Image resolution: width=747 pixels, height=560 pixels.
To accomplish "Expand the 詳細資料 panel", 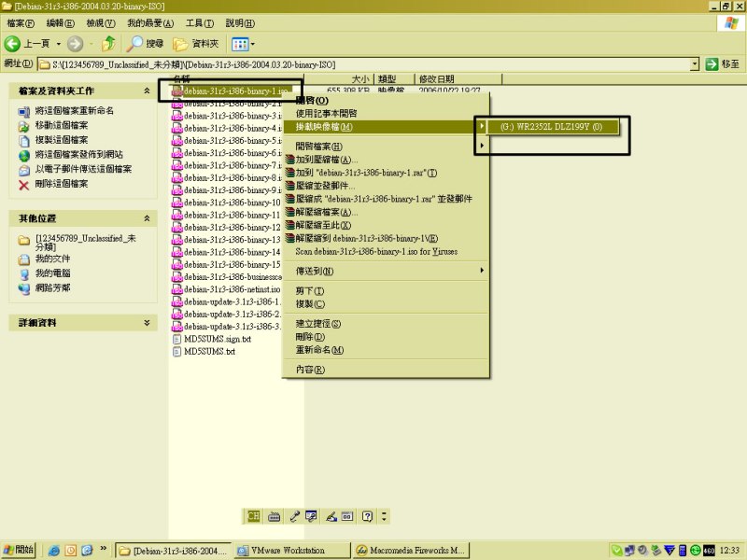I will coord(147,322).
